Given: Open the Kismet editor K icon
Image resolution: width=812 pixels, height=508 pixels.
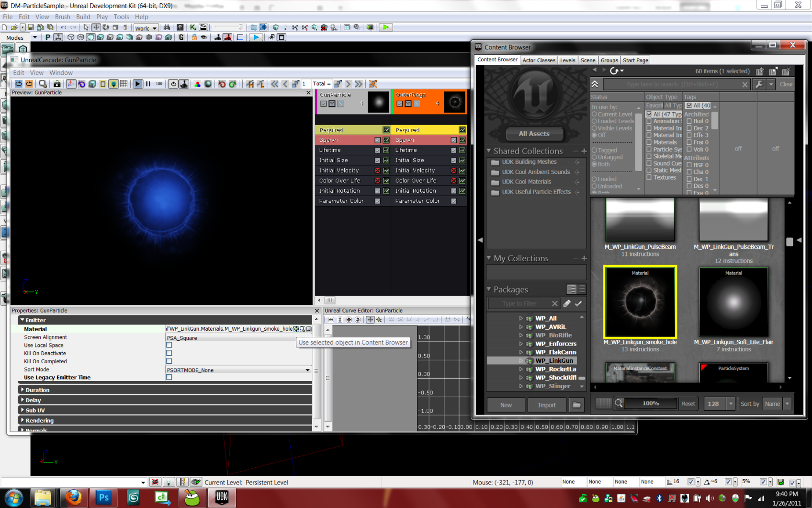Looking at the screenshot, I should click(193, 27).
